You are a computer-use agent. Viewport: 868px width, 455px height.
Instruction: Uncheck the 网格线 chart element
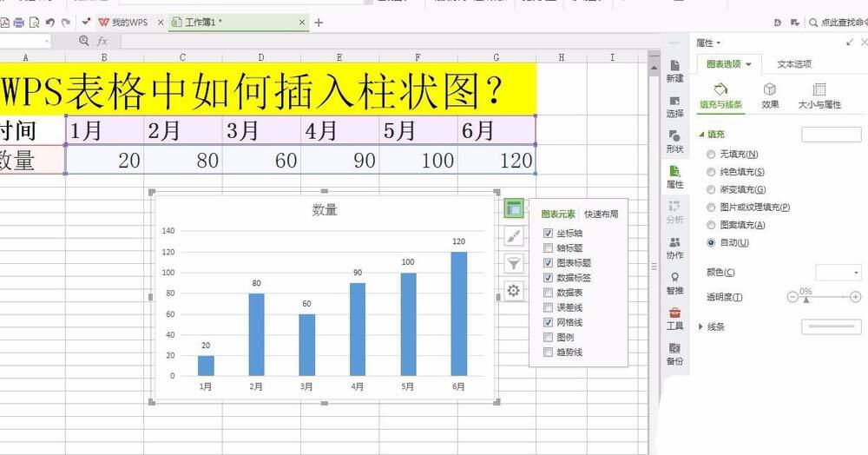tap(548, 322)
